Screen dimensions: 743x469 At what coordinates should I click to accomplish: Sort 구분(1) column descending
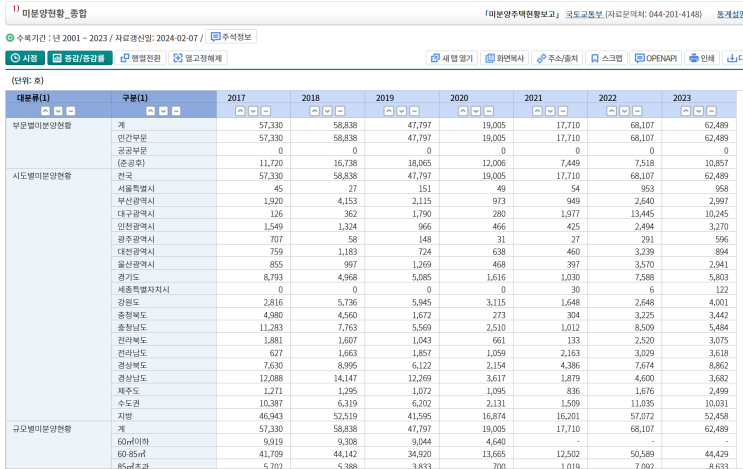163,110
